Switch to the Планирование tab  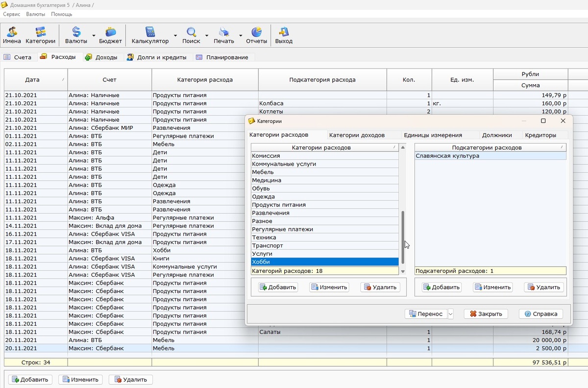tap(222, 57)
